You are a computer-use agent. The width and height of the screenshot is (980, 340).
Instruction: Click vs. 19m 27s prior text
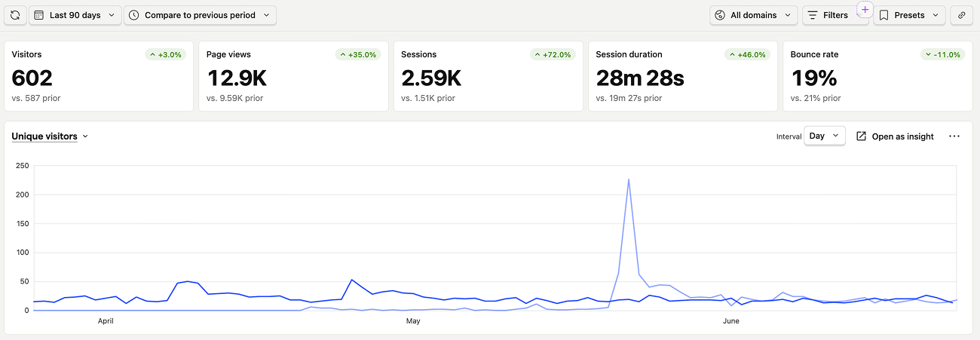pyautogui.click(x=629, y=99)
